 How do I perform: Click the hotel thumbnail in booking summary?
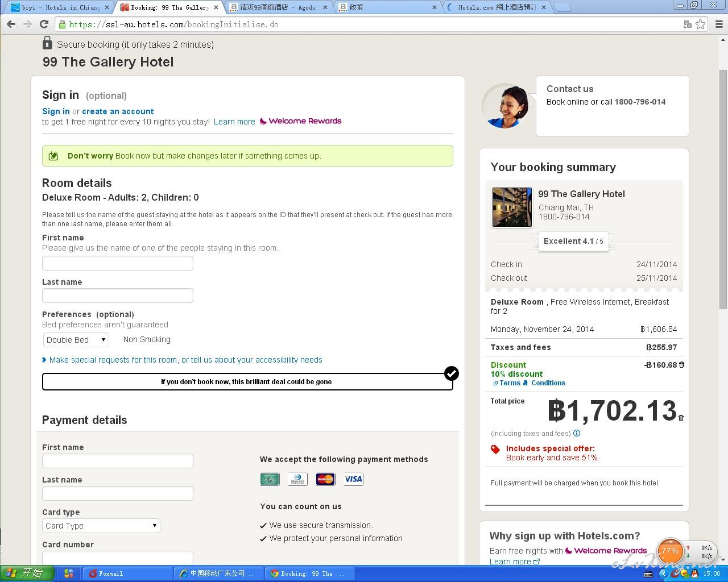512,207
